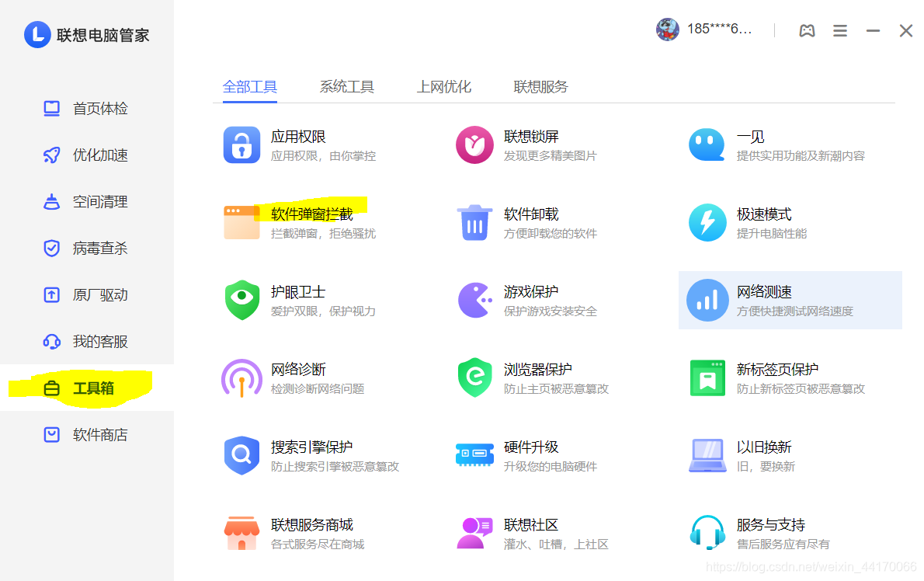This screenshot has width=924, height=581.
Task: Switch to 上网优化 tab
Action: [x=443, y=87]
